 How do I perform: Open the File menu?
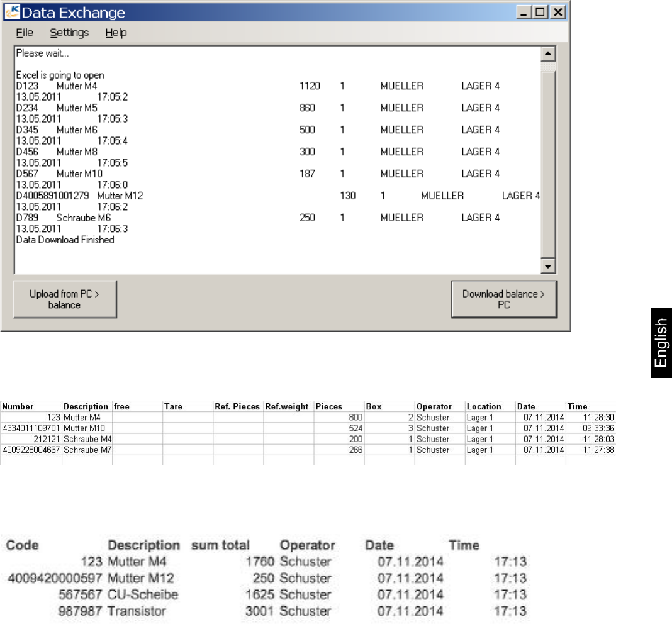(25, 33)
